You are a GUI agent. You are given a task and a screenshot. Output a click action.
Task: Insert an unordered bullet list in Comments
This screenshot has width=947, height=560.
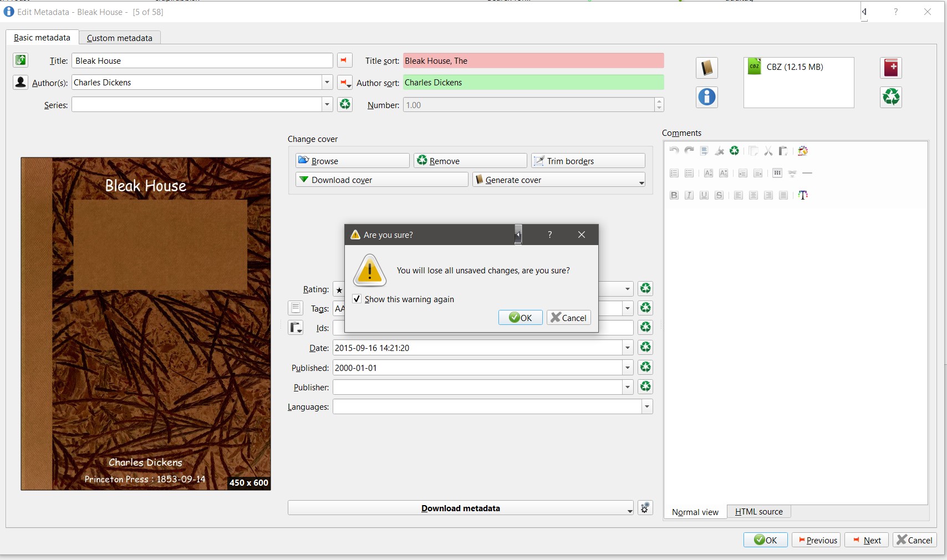pyautogui.click(x=689, y=173)
